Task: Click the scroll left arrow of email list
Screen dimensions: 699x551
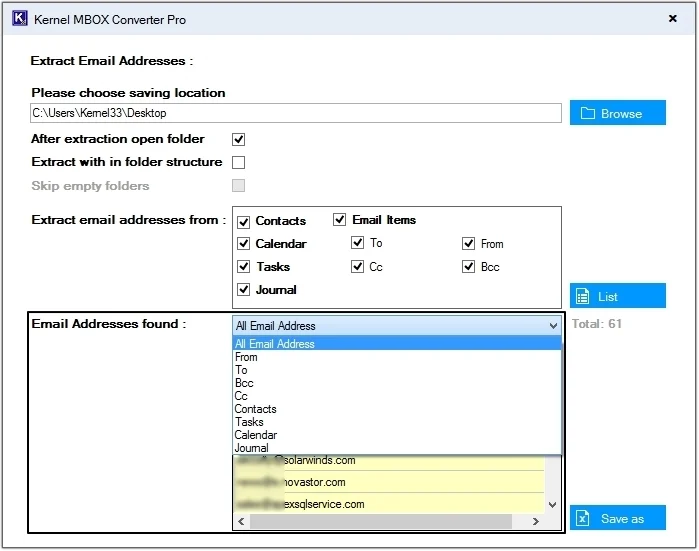Action: [x=241, y=521]
